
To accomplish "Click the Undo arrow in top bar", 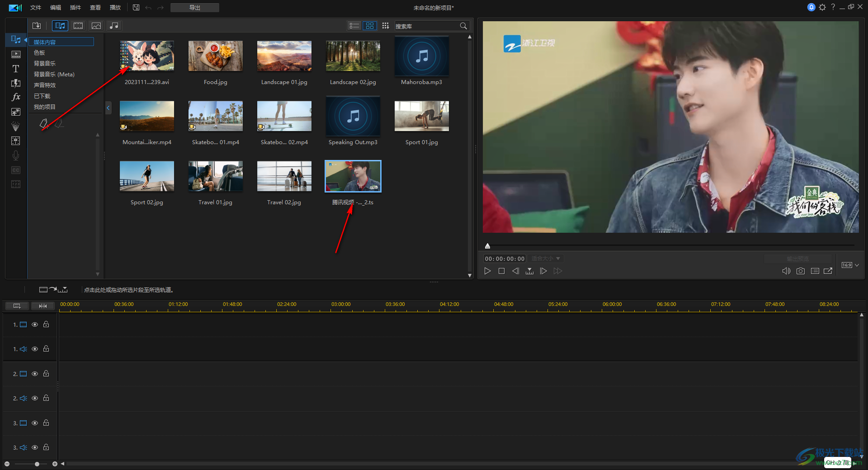I will pyautogui.click(x=148, y=8).
